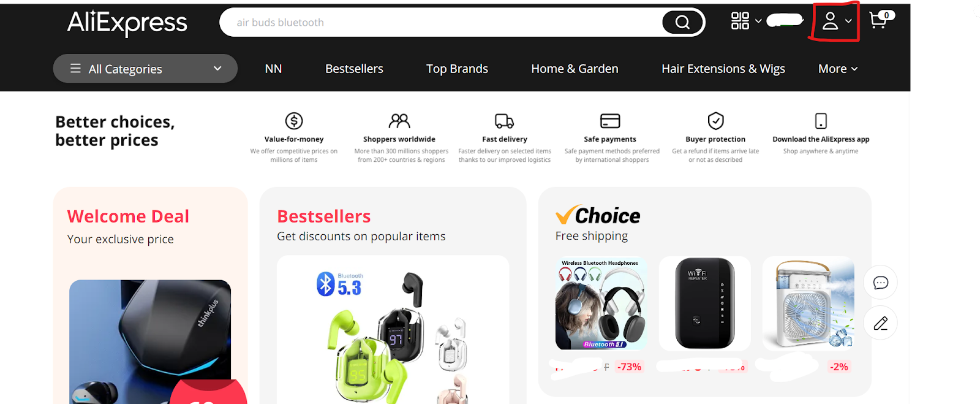Click the QR code app icon

tap(740, 21)
